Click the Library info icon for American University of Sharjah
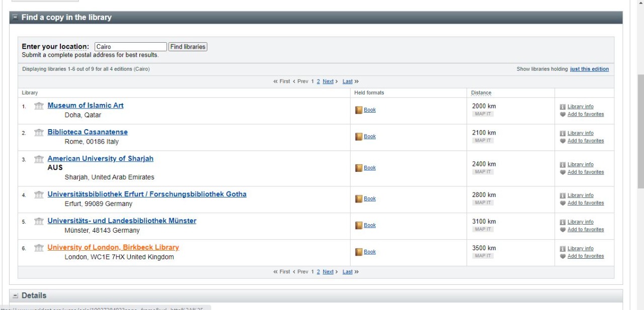This screenshot has width=644, height=310. pos(563,165)
